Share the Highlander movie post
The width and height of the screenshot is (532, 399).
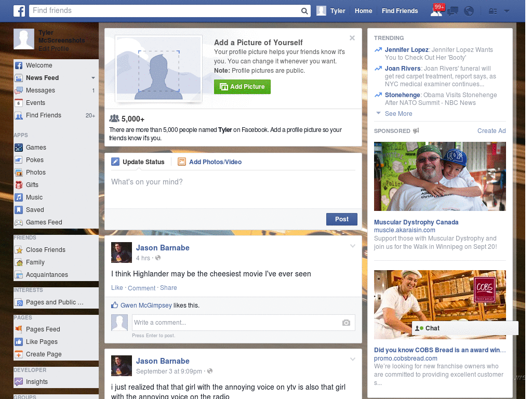click(168, 288)
